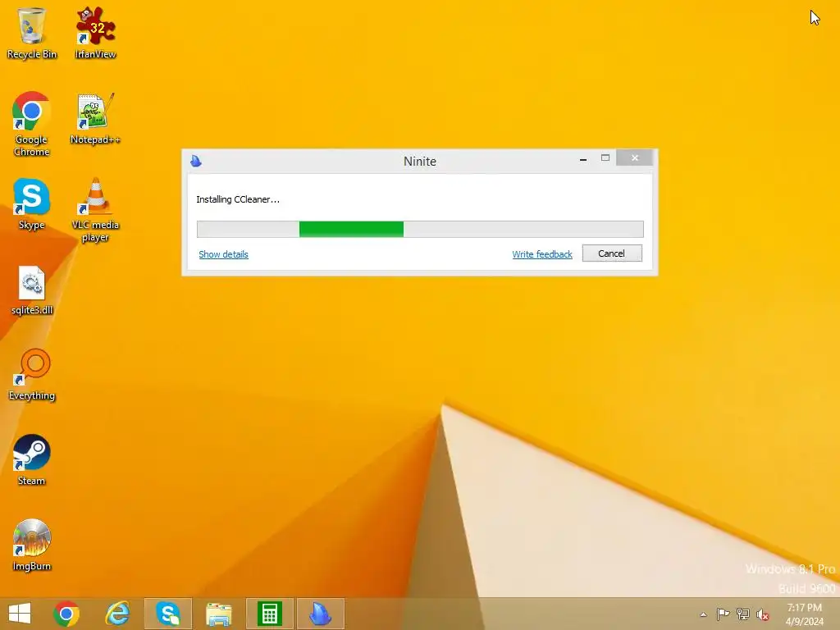
Task: Open the Action Center flag icon
Action: [724, 614]
